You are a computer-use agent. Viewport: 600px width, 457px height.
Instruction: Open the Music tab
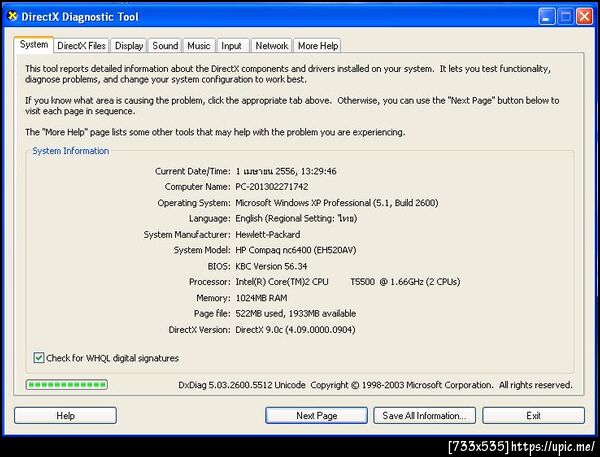tap(199, 46)
